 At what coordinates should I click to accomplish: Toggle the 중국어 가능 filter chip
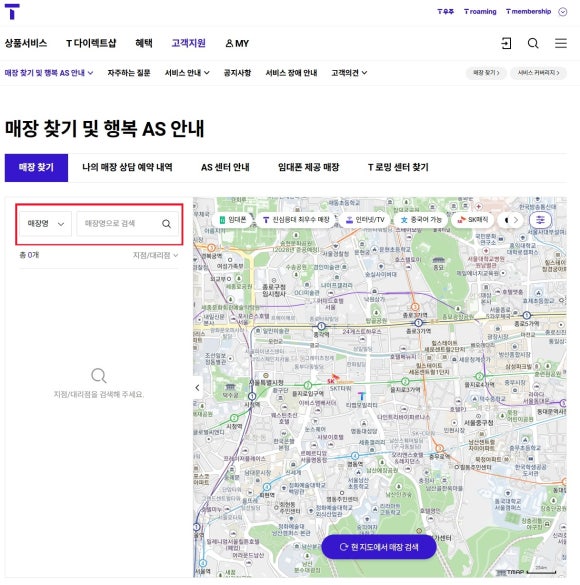click(421, 220)
